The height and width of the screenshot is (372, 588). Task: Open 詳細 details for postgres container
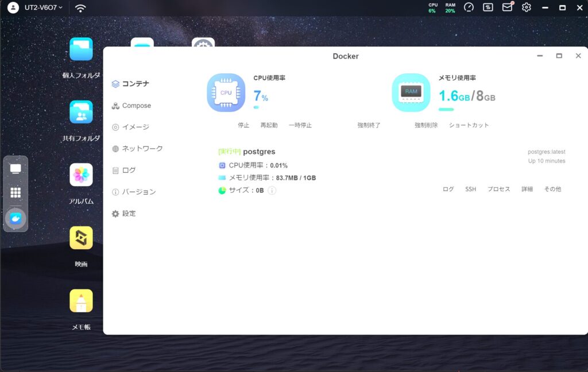coord(527,189)
